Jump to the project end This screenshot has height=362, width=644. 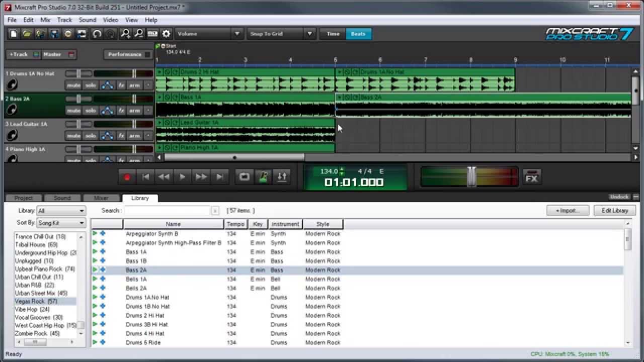[x=220, y=177]
